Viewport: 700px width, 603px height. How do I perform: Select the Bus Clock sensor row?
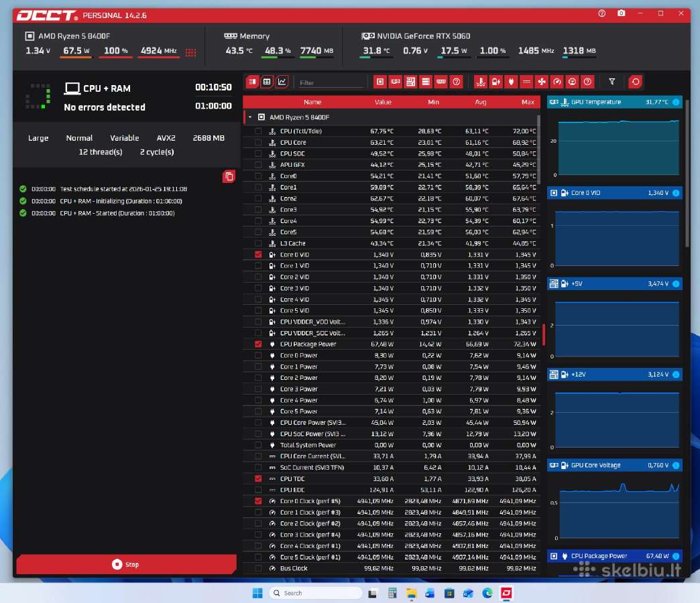[392, 568]
